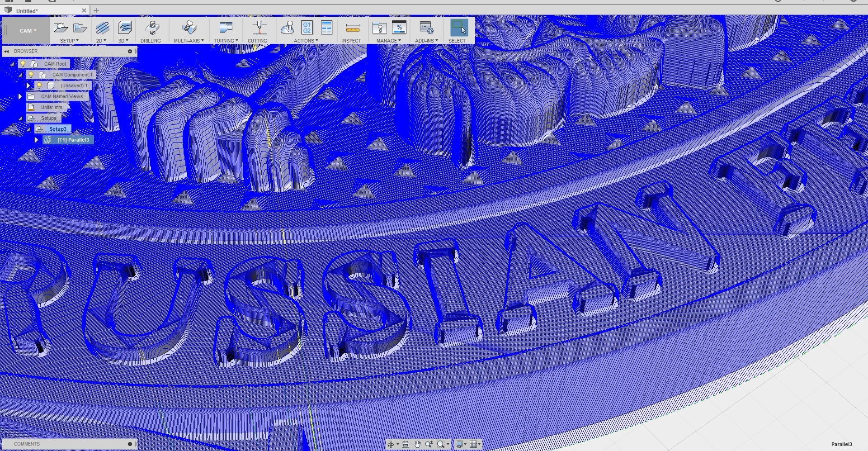Viewport: 868px width, 451px height.
Task: Select the 2D toolpath strategy icon
Action: click(x=102, y=28)
